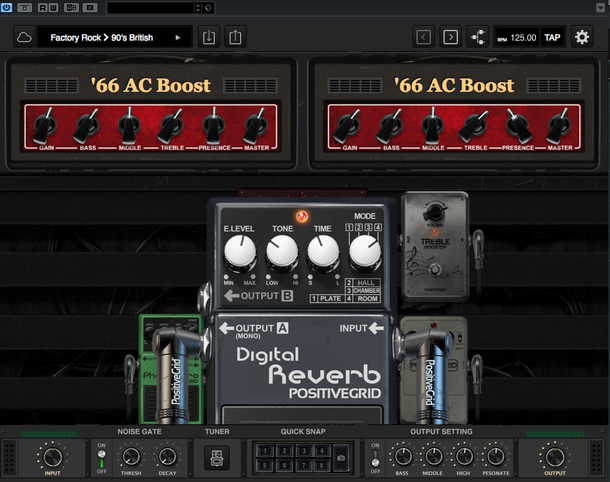Select Quick Snap slot 7
Image resolution: width=610 pixels, height=482 pixels.
click(x=304, y=465)
